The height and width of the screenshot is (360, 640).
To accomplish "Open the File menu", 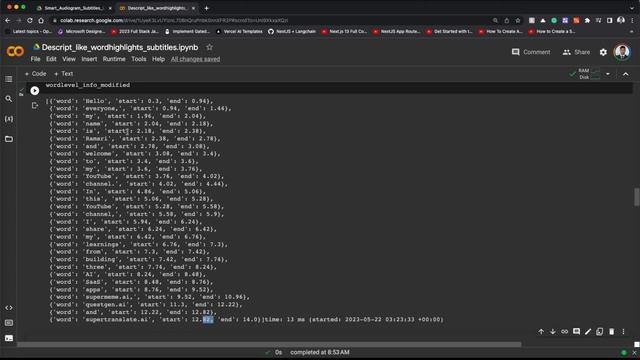I will tap(36, 59).
